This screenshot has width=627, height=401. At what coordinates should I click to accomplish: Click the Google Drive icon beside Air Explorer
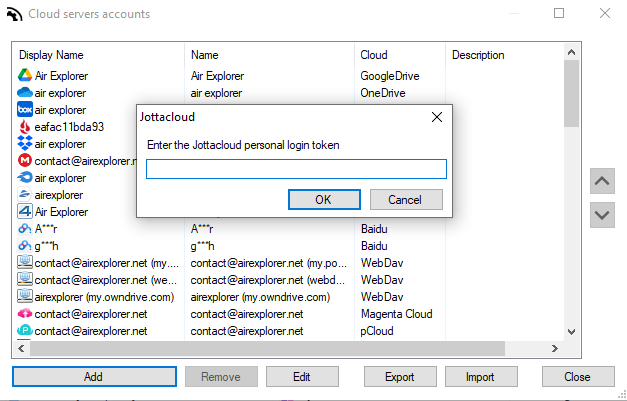25,75
